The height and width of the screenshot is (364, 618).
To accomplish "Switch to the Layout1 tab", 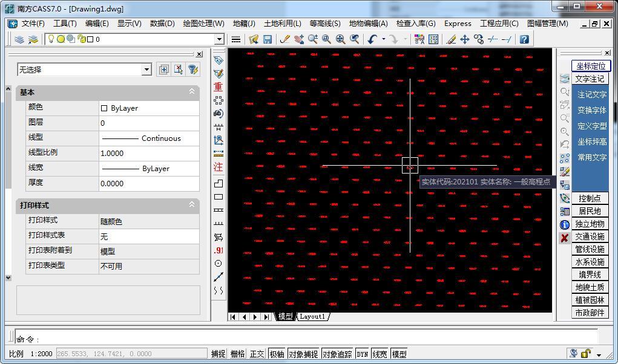I will 312,316.
